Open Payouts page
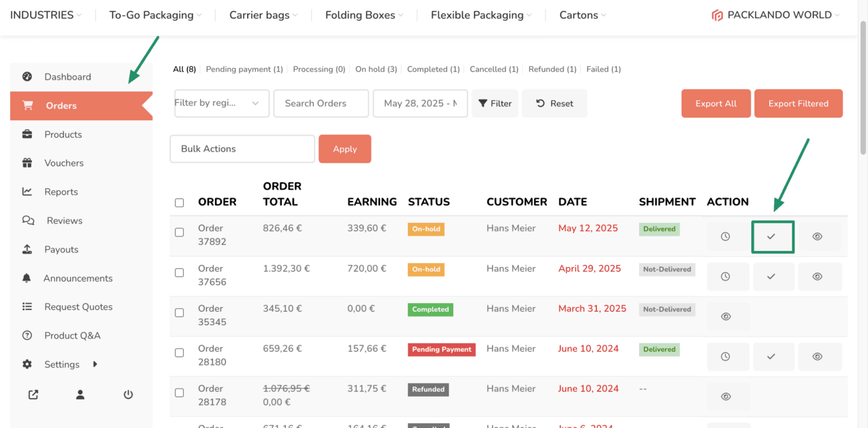 [61, 249]
